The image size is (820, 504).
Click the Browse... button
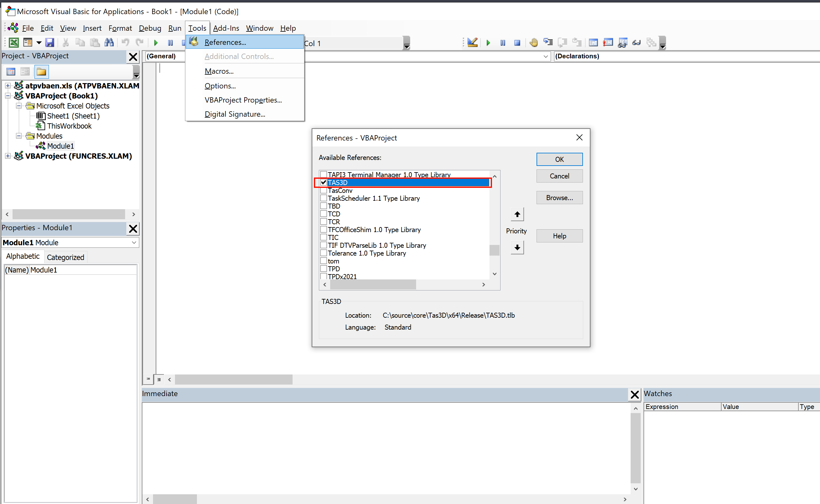pos(559,198)
